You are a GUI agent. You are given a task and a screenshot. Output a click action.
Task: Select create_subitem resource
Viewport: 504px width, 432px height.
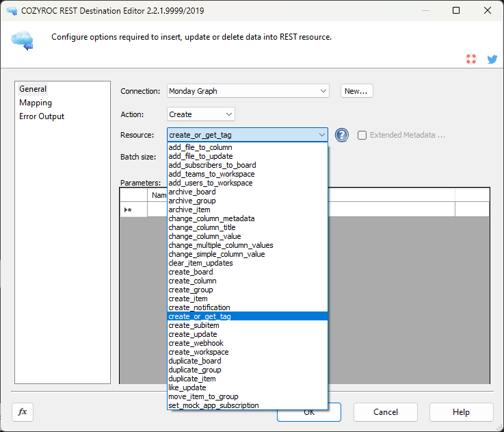click(x=248, y=325)
